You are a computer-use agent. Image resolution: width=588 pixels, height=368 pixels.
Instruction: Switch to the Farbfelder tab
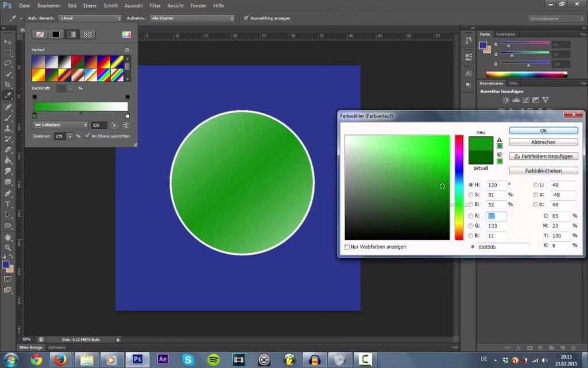506,34
